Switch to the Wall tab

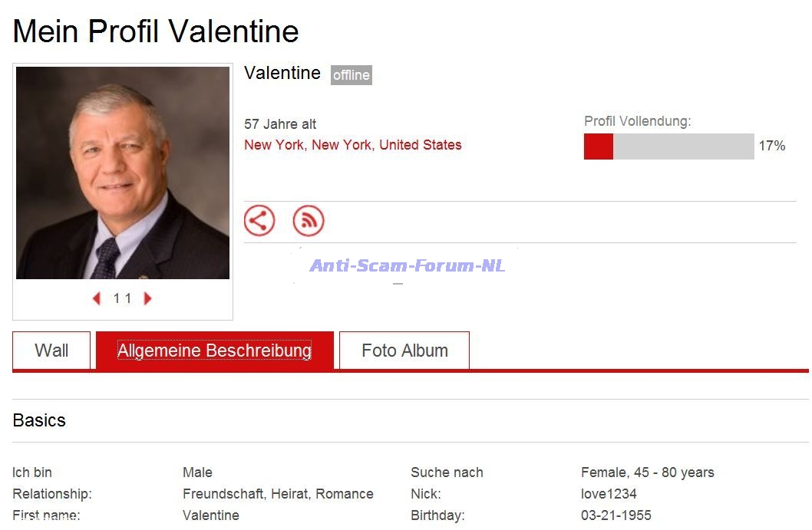tap(51, 351)
